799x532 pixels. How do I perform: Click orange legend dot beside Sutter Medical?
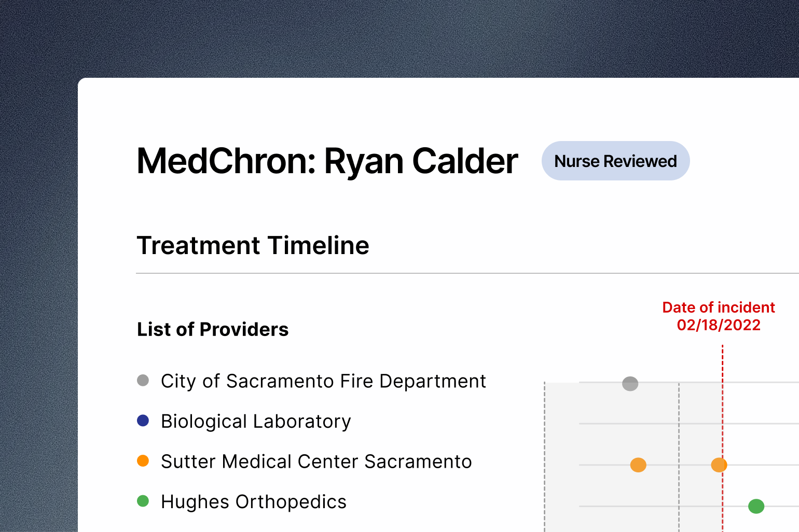pyautogui.click(x=143, y=461)
